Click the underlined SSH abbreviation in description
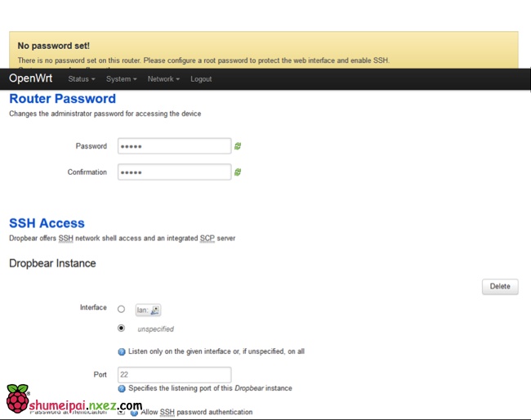Viewport: 531px width, 420px height. [x=65, y=239]
